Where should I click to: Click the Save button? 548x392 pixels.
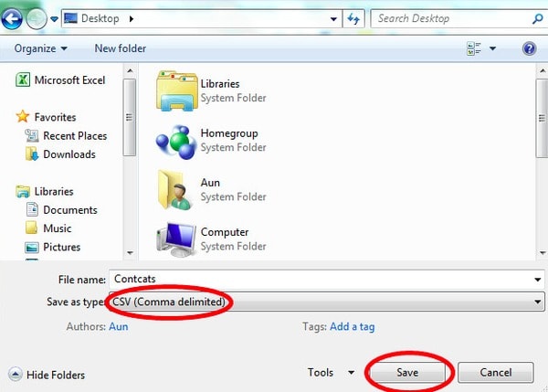(407, 373)
